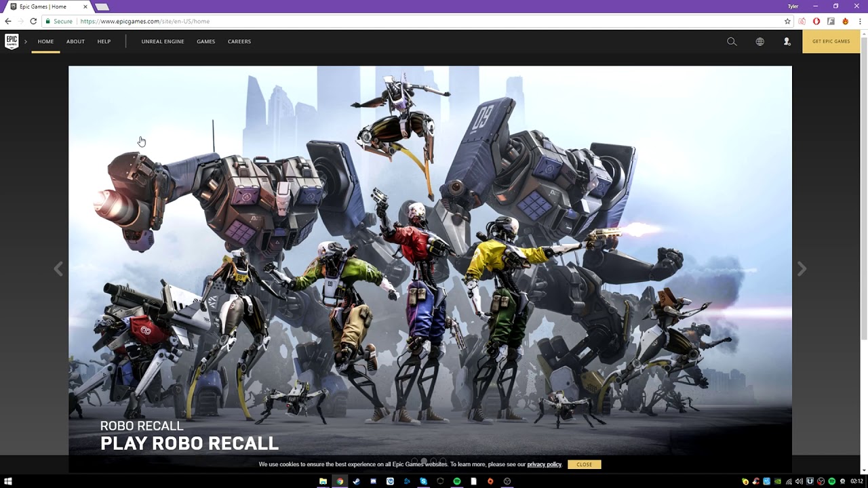Open the privacy policy link

pyautogui.click(x=545, y=464)
